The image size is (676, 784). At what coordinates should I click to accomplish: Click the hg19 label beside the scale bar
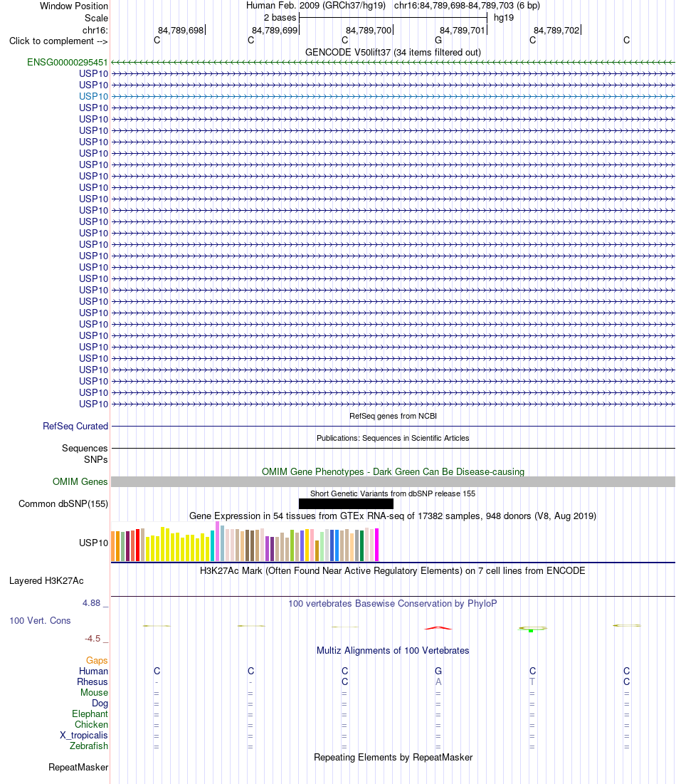(x=504, y=18)
